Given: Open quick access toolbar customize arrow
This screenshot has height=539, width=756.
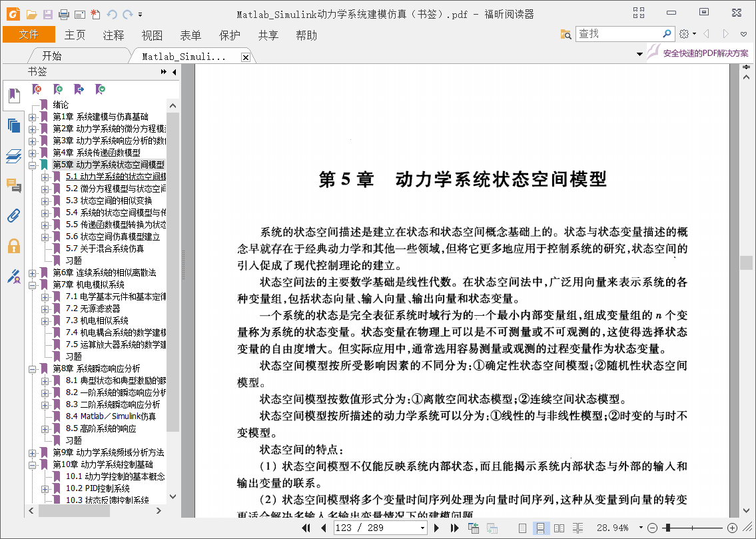Looking at the screenshot, I should coord(141,15).
